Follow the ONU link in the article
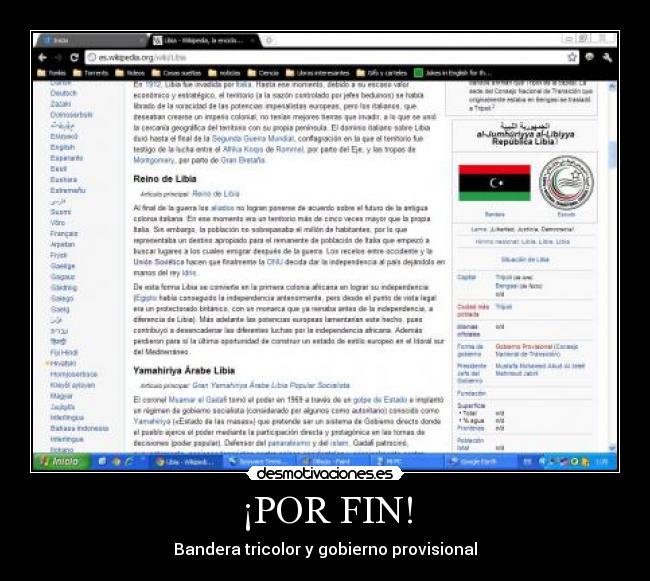 click(275, 262)
